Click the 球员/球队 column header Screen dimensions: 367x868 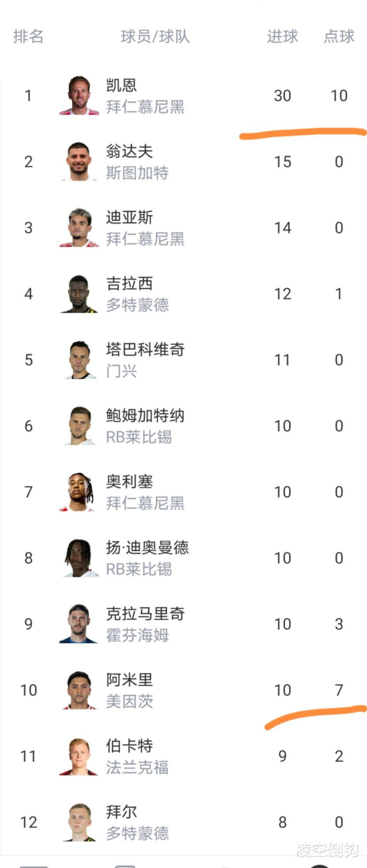(155, 37)
